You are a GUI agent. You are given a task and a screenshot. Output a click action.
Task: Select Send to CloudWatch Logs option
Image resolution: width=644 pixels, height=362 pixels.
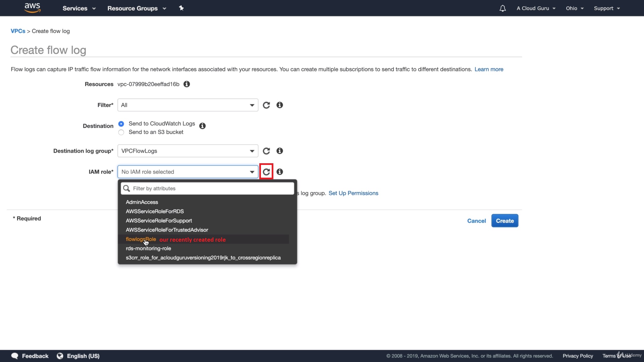tap(121, 124)
